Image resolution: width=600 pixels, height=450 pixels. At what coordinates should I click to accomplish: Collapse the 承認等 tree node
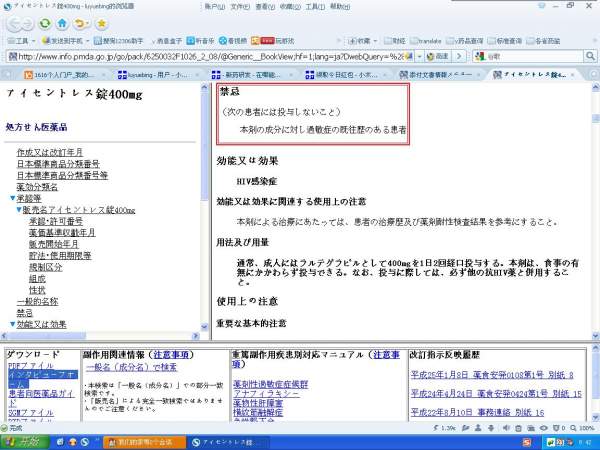pyautogui.click(x=13, y=198)
